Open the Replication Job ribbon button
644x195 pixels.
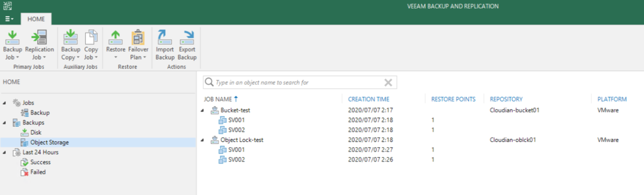point(39,45)
